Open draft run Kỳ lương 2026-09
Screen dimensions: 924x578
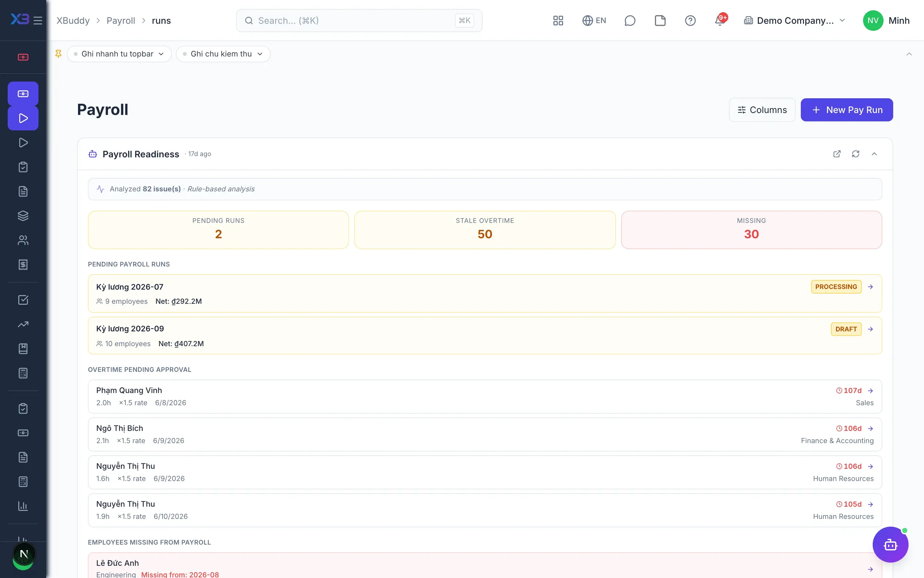[x=484, y=336]
